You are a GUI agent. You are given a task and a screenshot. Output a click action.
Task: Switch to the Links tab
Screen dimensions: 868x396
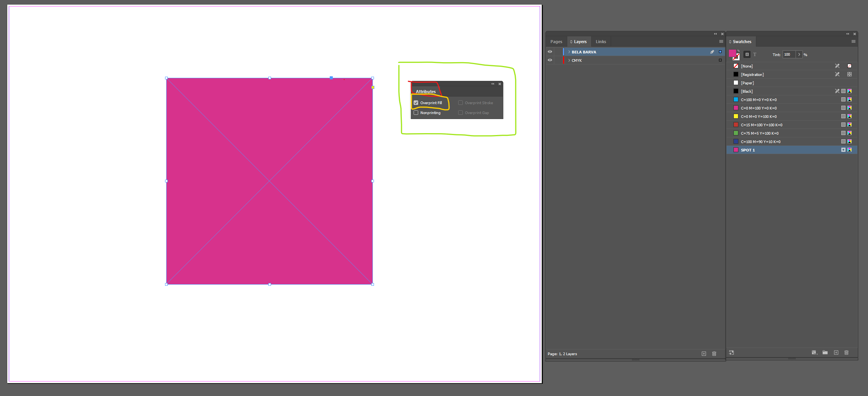coord(601,42)
